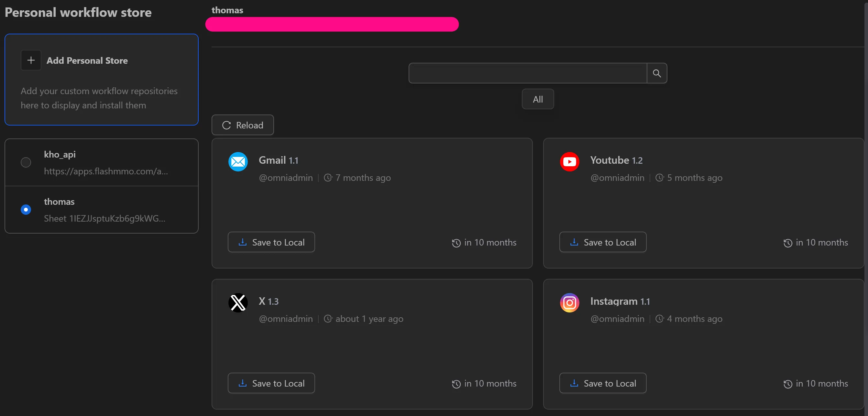Viewport: 868px width, 416px height.
Task: Click the thomas header label
Action: 227,10
